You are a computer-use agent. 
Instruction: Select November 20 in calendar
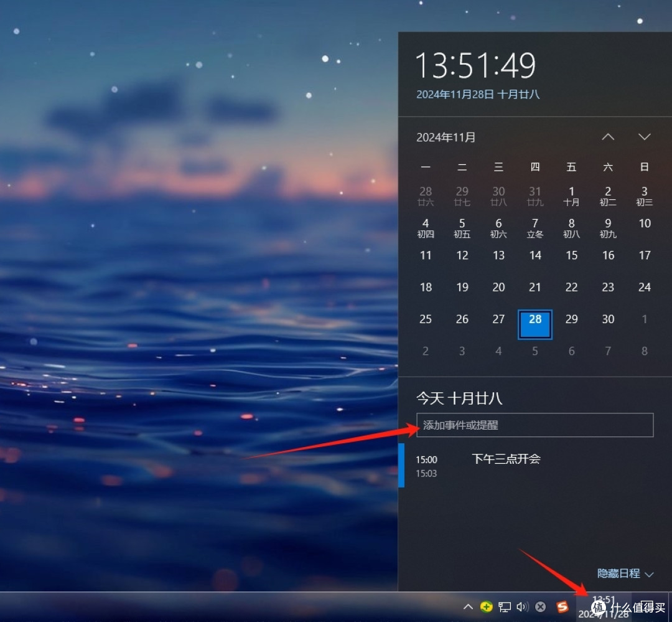click(x=498, y=288)
